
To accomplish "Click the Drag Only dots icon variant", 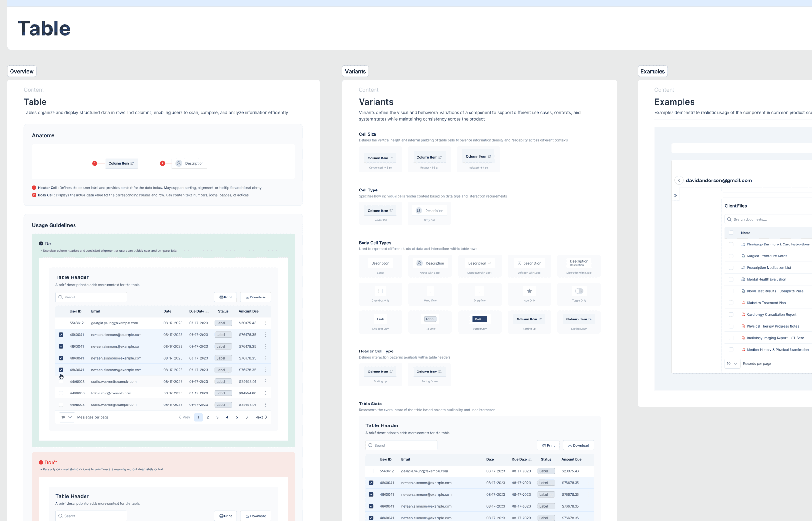I will click(x=480, y=290).
